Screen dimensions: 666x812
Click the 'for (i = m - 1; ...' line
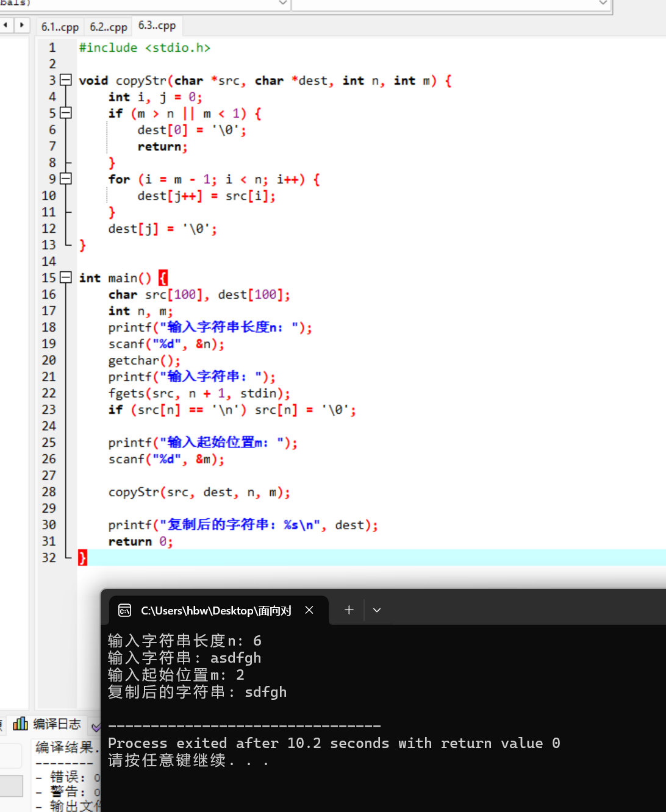click(214, 179)
